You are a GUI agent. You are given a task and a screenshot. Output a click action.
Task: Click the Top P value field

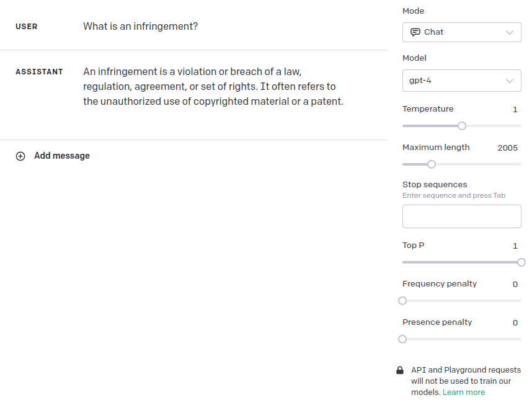click(x=515, y=246)
